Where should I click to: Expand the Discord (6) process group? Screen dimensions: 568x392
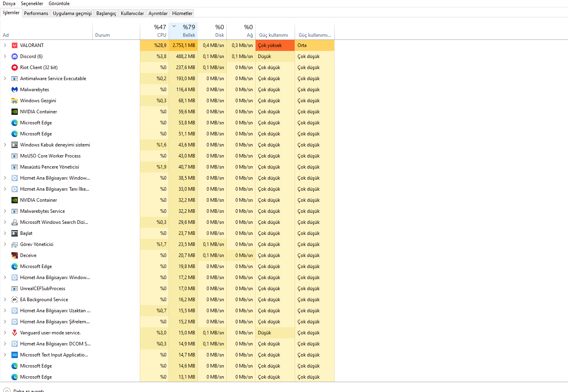[5, 56]
